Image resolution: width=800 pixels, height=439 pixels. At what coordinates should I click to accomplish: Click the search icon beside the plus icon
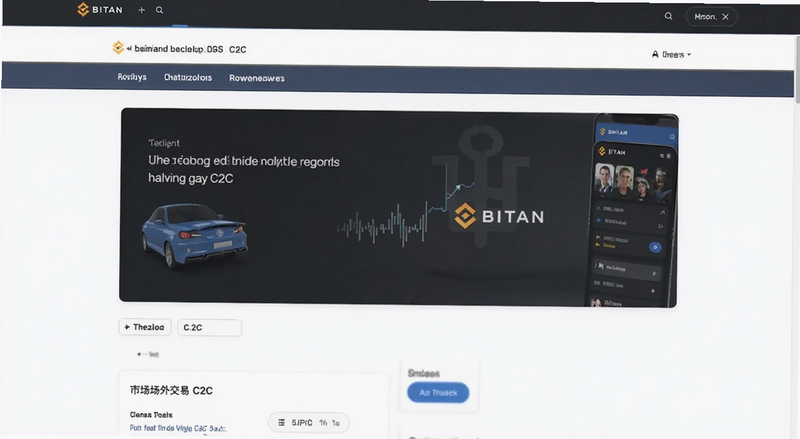coord(160,10)
